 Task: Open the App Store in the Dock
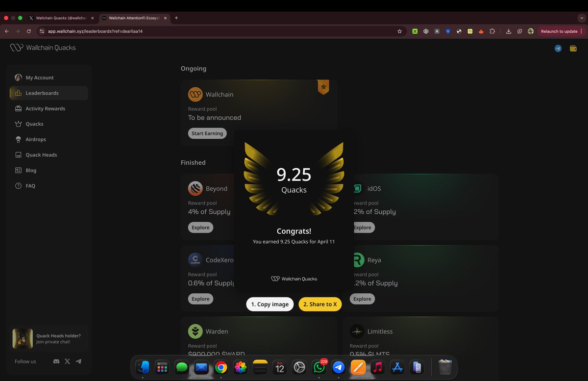[397, 367]
